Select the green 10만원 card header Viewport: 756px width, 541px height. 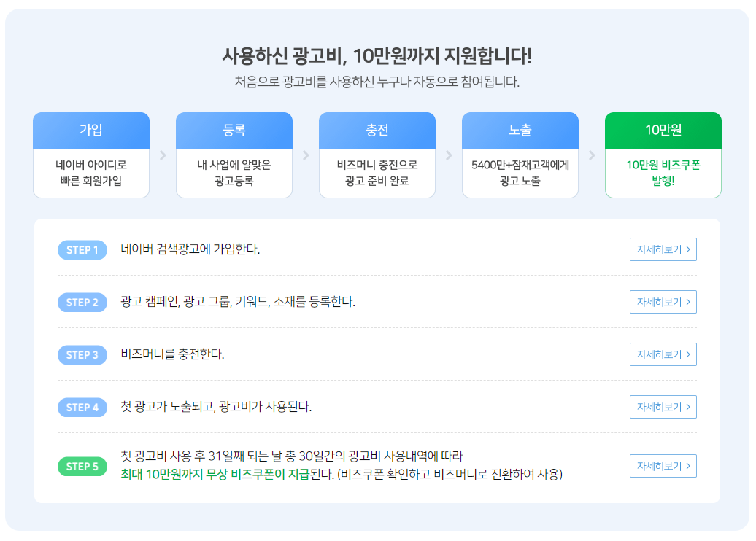[663, 130]
